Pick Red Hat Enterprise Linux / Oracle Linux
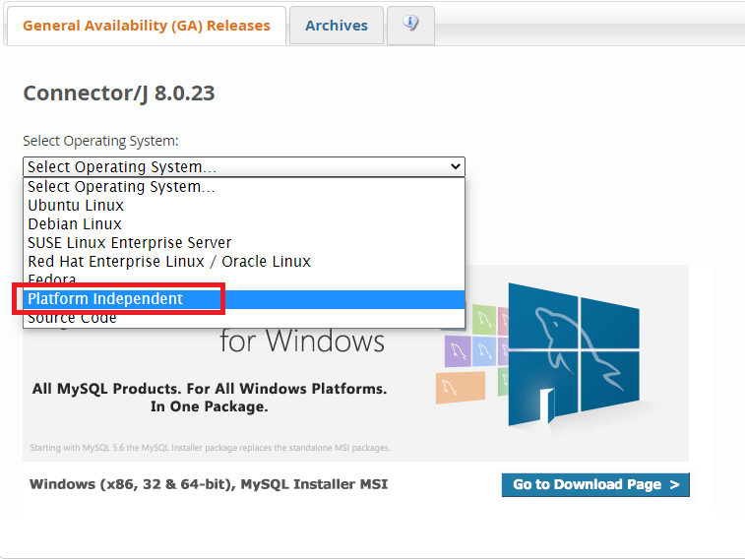This screenshot has height=560, width=745. 244,261
